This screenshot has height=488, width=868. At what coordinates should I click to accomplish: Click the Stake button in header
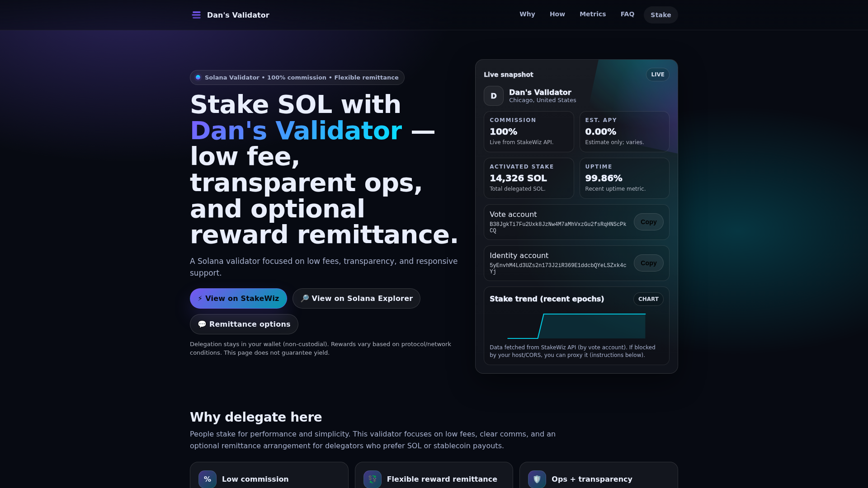660,15
